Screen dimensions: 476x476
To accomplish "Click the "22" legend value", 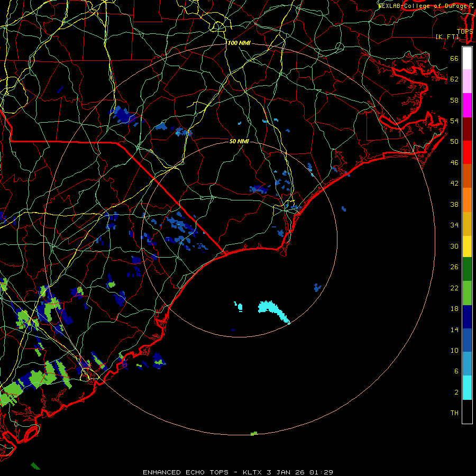I will coord(454,288).
